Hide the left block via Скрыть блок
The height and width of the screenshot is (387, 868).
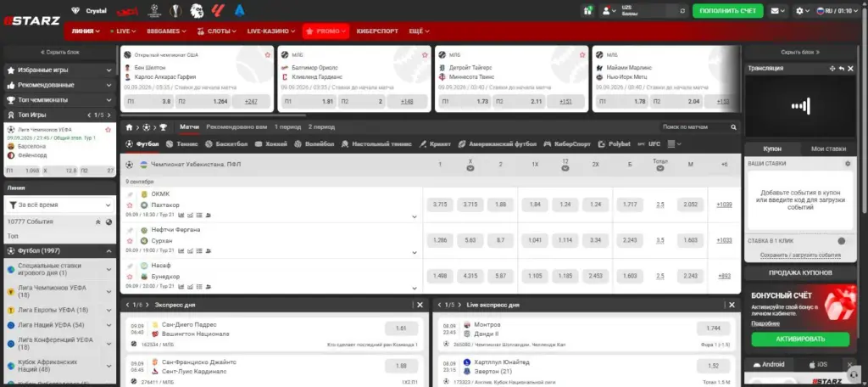(x=60, y=52)
